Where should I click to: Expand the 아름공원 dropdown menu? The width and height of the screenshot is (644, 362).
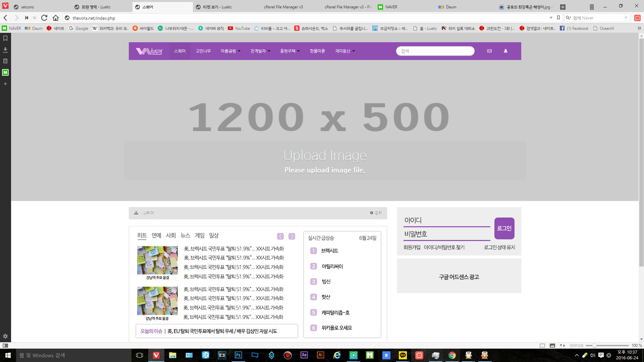(x=230, y=51)
